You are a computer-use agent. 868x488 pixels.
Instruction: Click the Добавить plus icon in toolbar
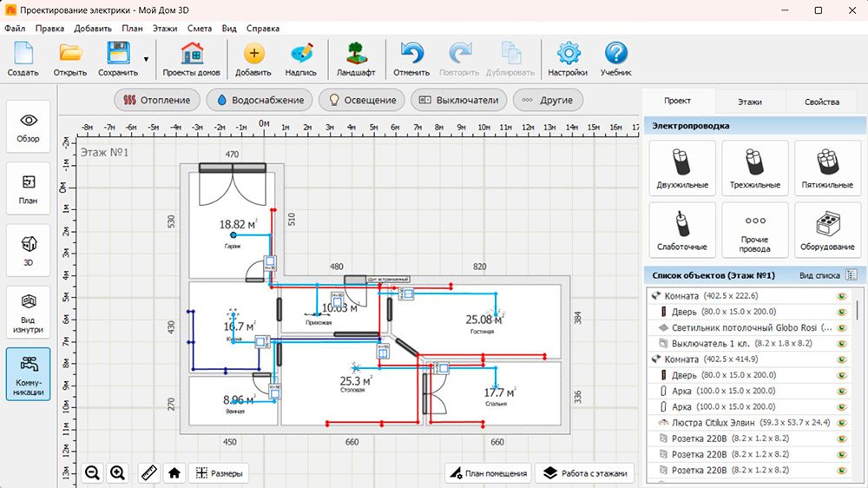click(x=253, y=59)
